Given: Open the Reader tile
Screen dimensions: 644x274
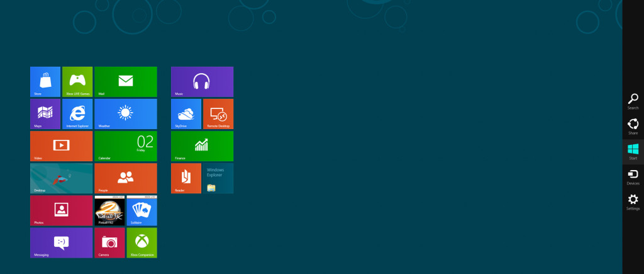Looking at the screenshot, I should pyautogui.click(x=186, y=178).
